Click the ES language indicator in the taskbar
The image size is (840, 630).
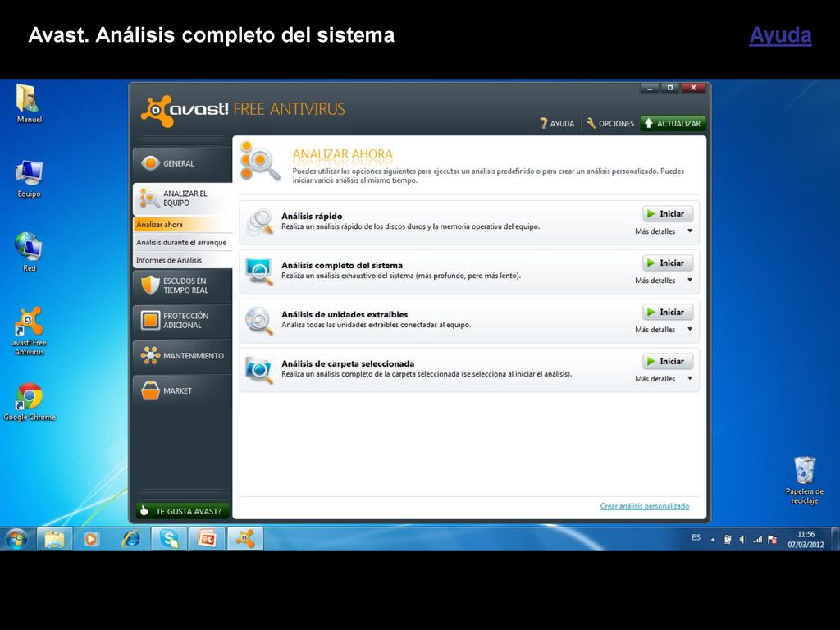click(696, 537)
